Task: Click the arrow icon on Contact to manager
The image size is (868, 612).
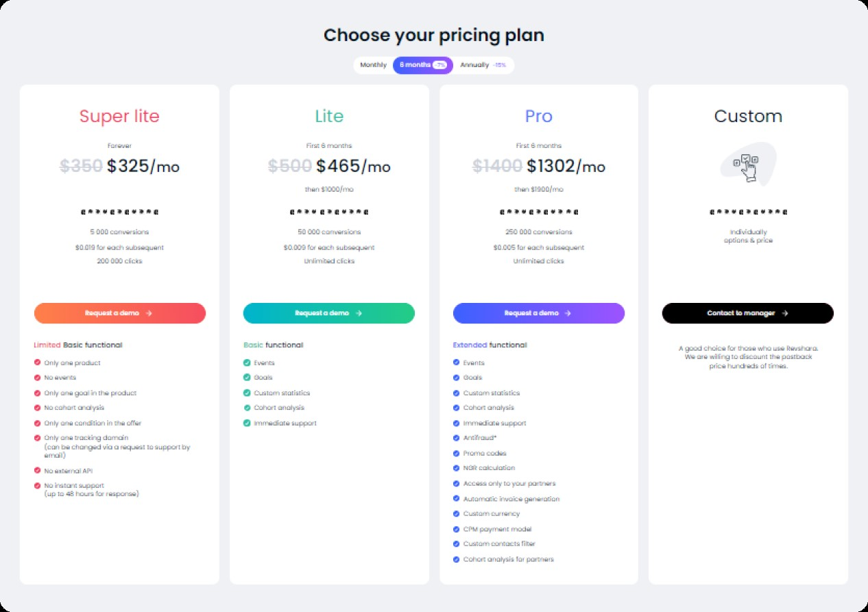Action: coord(785,313)
